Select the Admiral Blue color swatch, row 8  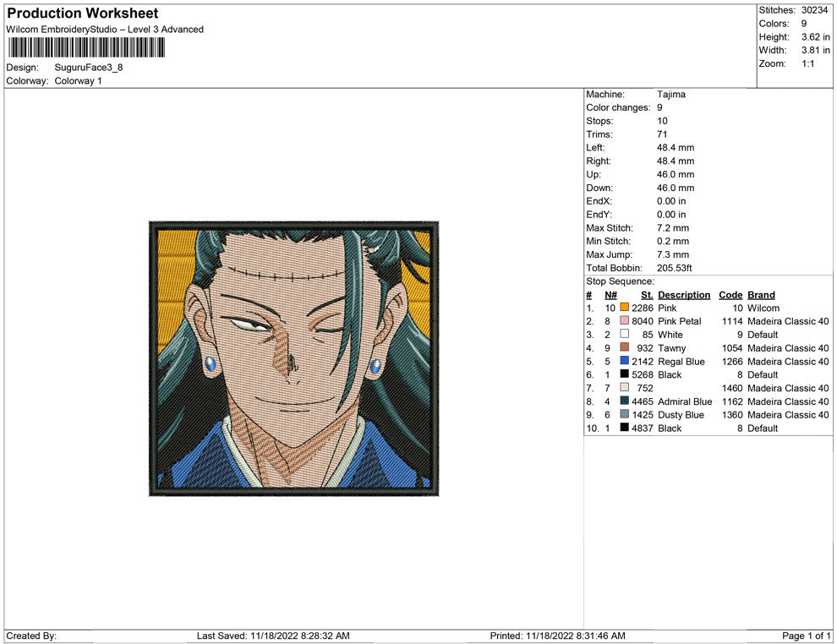point(624,401)
